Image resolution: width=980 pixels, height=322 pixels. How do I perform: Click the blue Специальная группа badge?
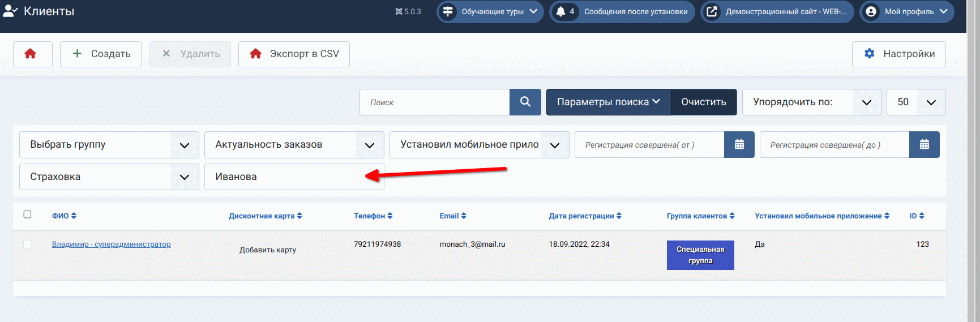[700, 255]
